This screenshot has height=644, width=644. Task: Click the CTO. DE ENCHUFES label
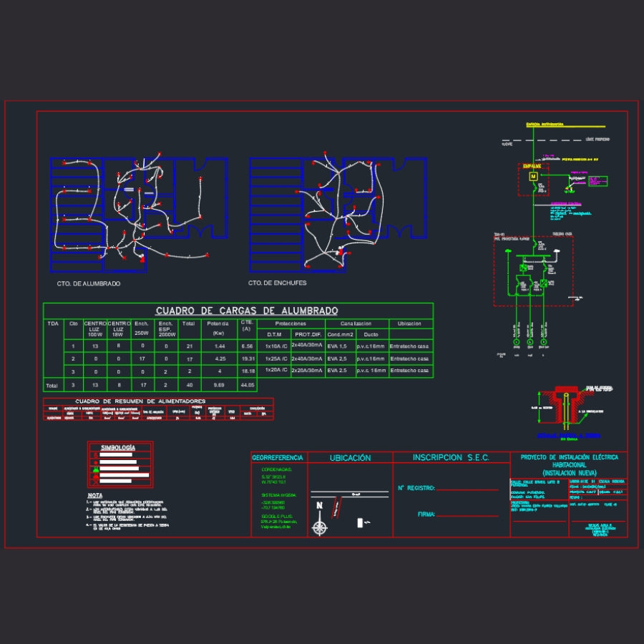tap(278, 284)
